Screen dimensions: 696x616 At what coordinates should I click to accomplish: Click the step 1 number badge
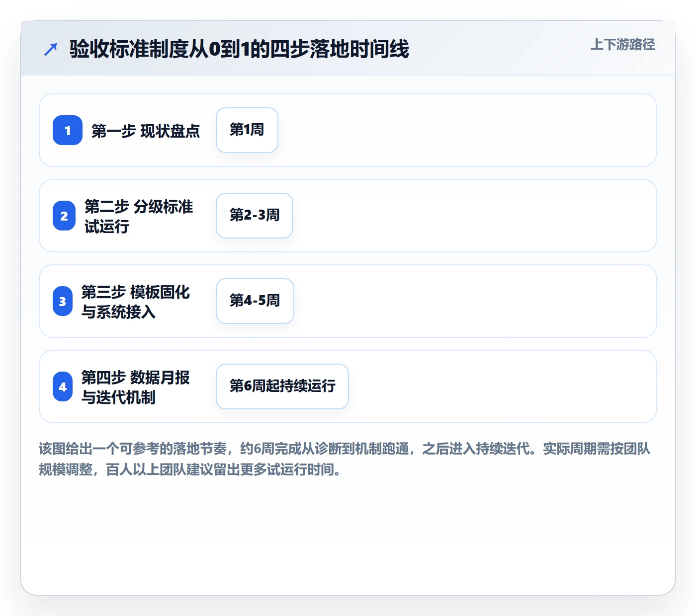[68, 130]
